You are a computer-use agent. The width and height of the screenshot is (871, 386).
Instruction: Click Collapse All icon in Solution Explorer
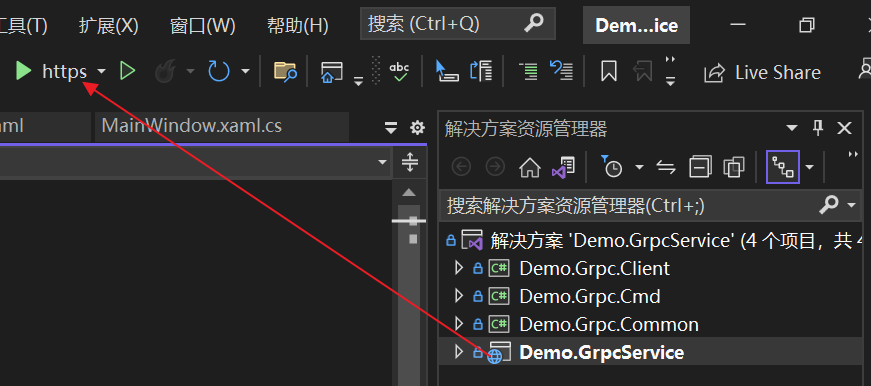point(700,167)
